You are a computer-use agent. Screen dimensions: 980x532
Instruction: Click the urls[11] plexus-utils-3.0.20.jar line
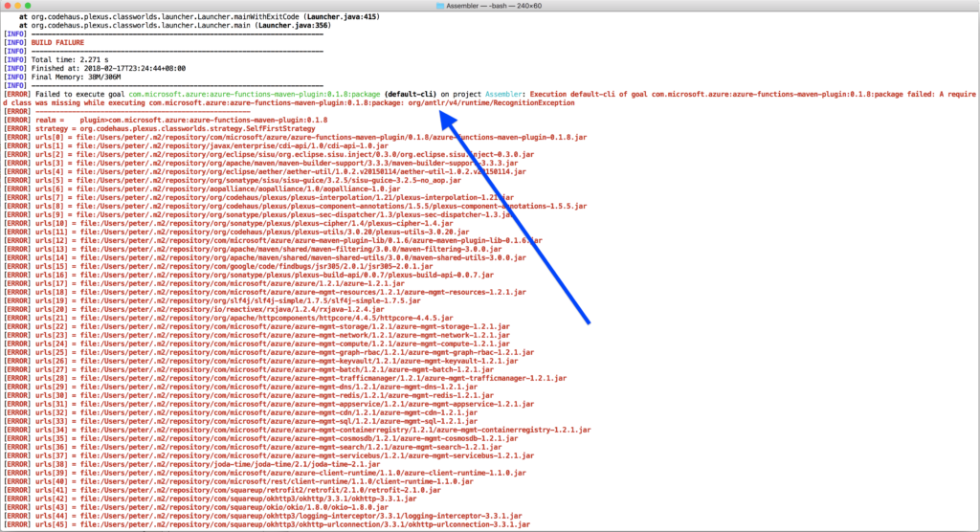pos(236,232)
